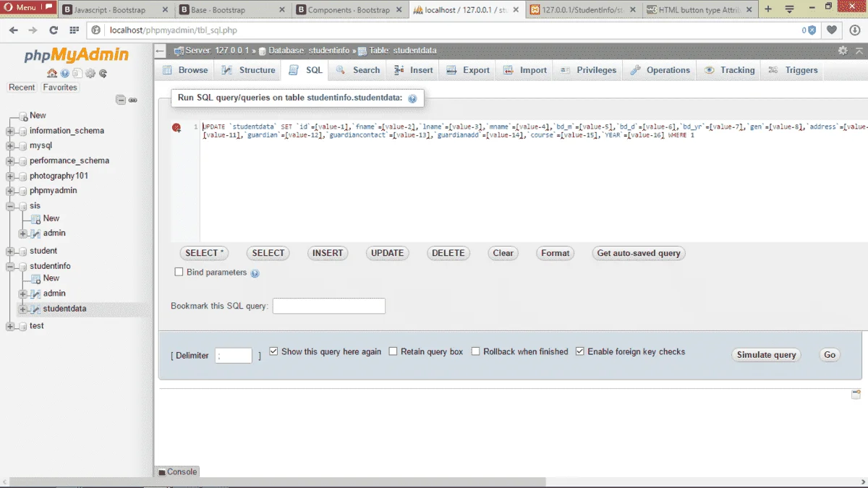
Task: Click browser reload button
Action: point(53,30)
